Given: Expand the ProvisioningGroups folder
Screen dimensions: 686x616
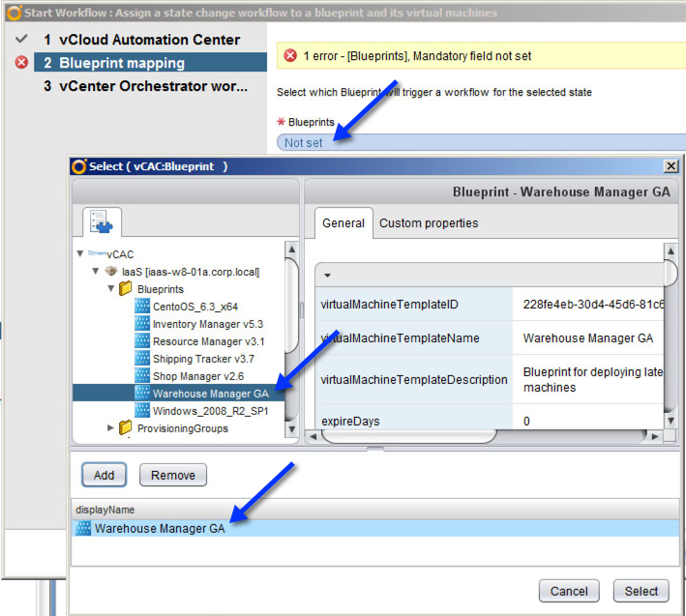Looking at the screenshot, I should pos(110,427).
